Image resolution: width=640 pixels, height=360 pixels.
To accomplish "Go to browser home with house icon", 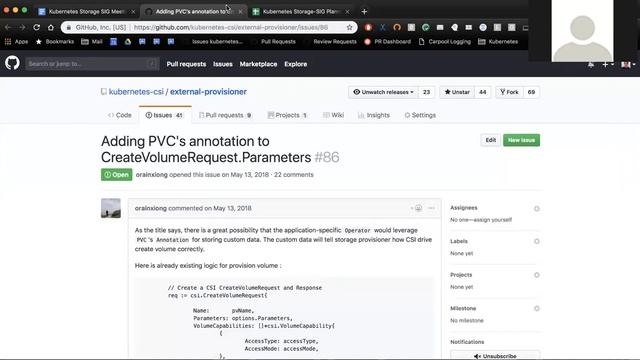I will pos(51,27).
